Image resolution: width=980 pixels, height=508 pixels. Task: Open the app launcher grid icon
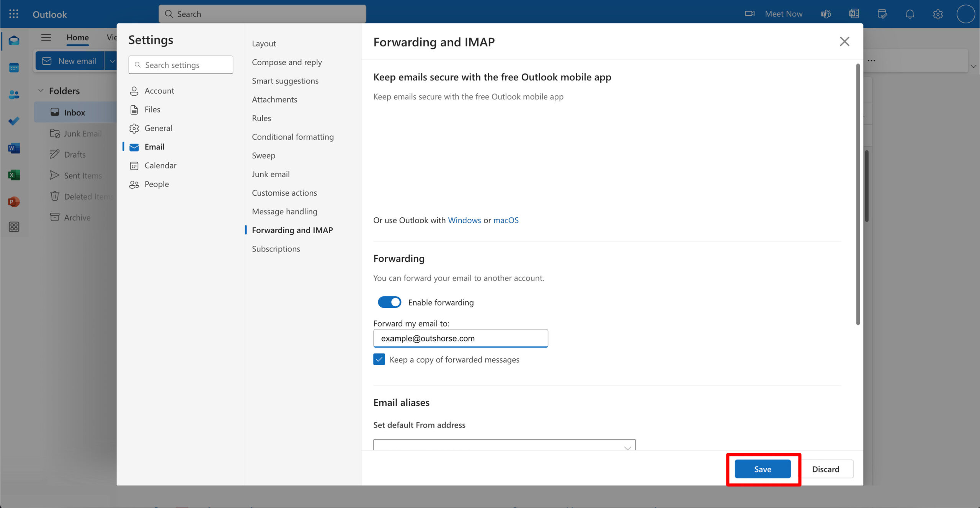pos(14,14)
